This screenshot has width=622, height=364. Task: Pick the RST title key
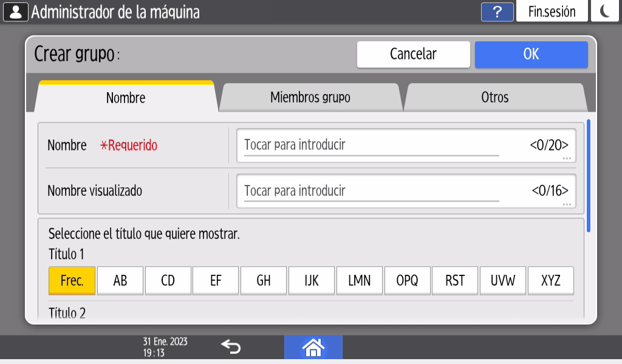click(455, 280)
